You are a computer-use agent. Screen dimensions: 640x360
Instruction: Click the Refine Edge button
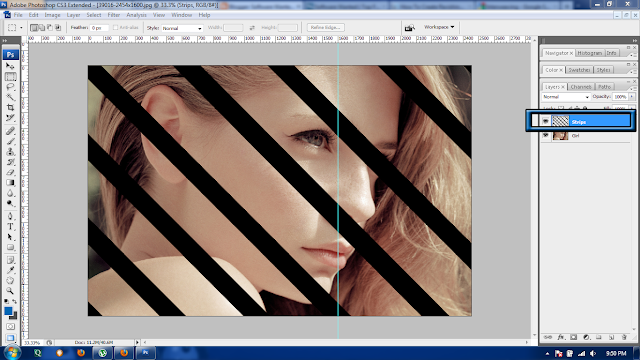(326, 27)
